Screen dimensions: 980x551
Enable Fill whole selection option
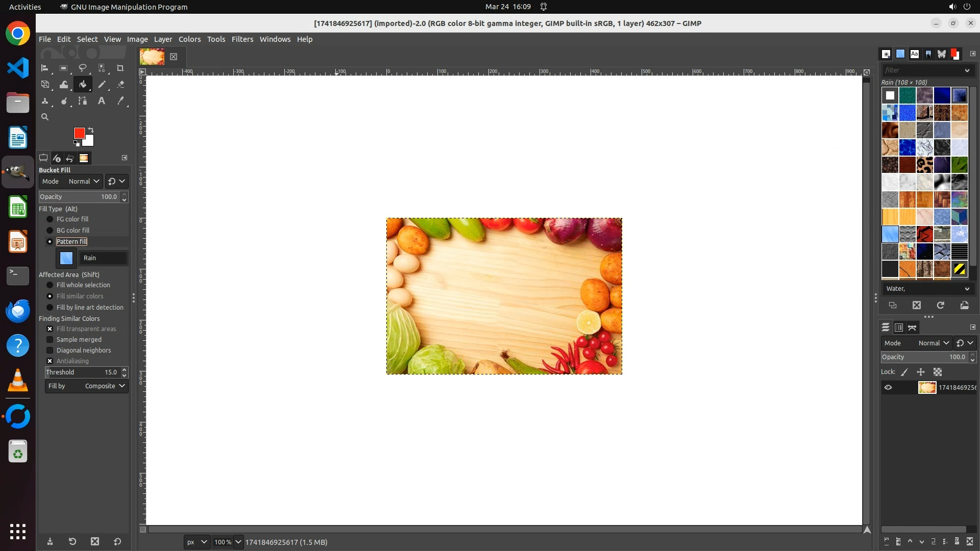coord(50,285)
